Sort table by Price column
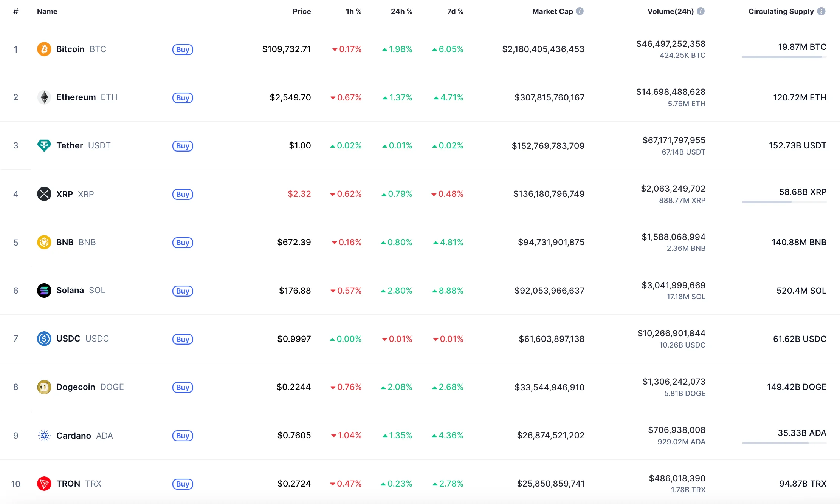The width and height of the screenshot is (840, 504). (302, 11)
